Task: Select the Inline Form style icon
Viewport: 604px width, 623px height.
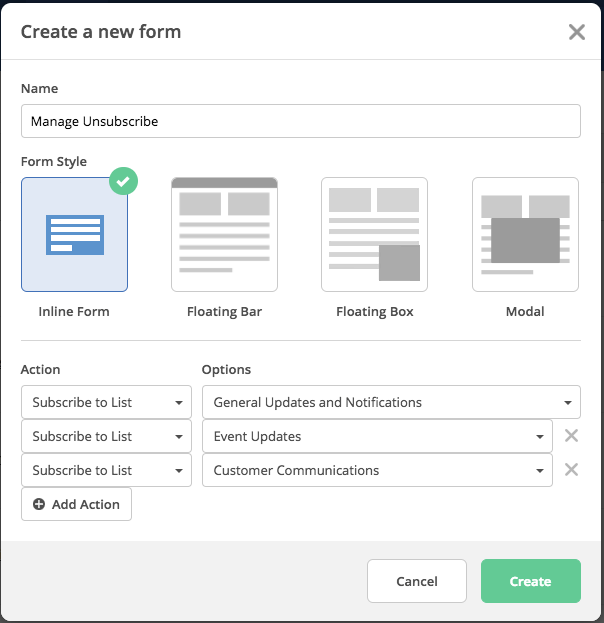Action: 74,234
